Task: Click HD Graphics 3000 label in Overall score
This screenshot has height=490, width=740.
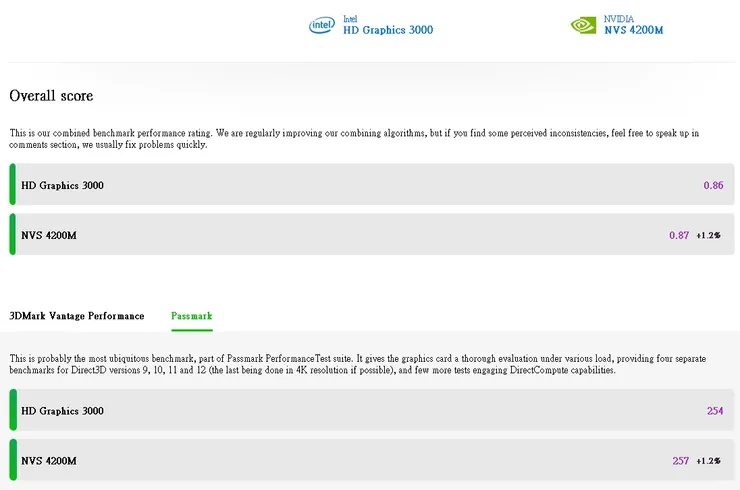Action: [x=62, y=185]
